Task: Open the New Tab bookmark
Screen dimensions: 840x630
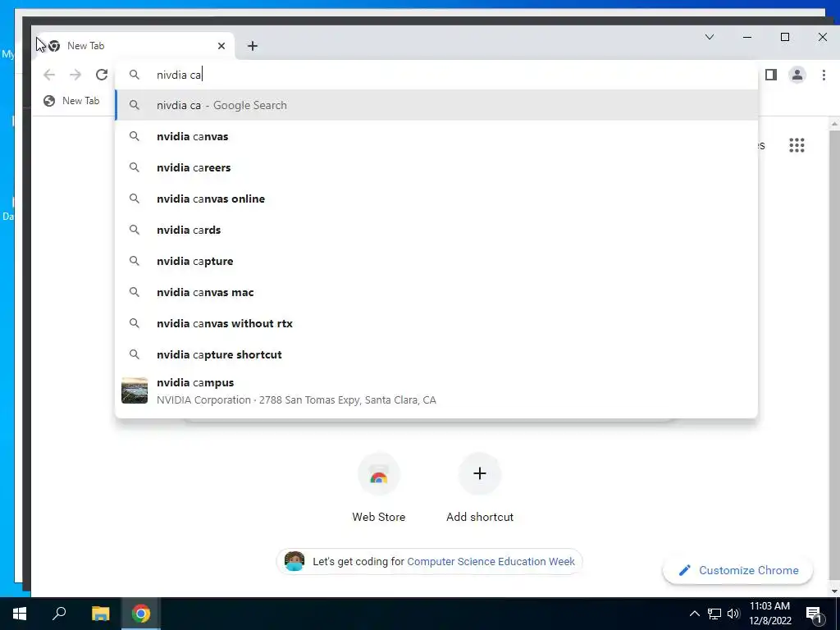Action: (x=72, y=101)
